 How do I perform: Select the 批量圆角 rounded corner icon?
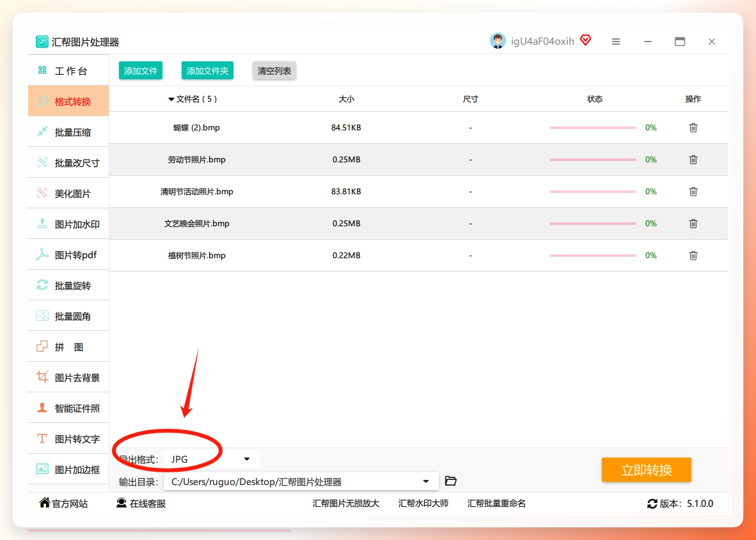[x=42, y=316]
